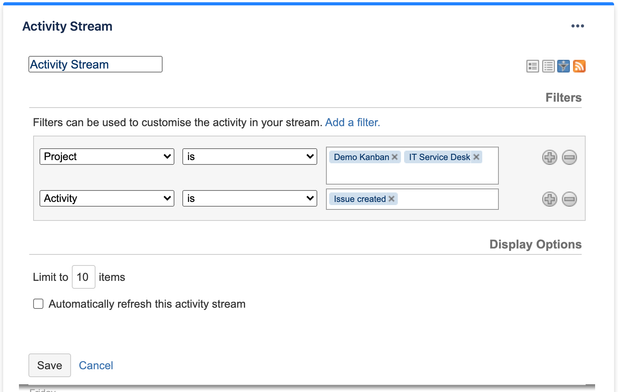Switch to list view icon
Screen dimensions: 618x392
548,66
